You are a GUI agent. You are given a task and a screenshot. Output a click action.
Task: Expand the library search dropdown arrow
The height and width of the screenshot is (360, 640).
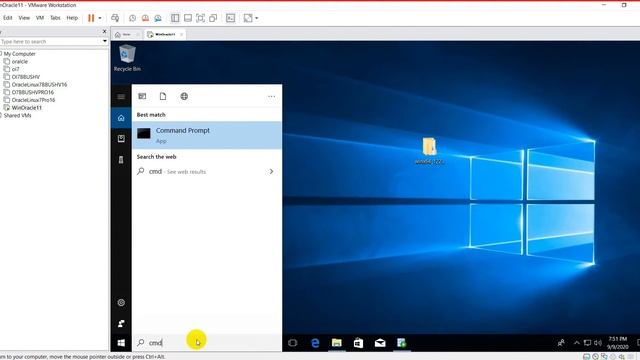104,41
